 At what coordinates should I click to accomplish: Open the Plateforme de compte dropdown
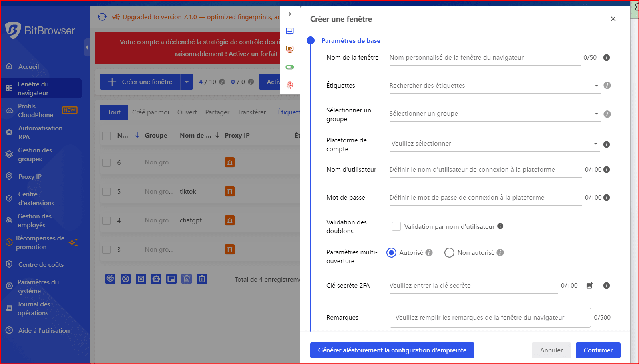(x=494, y=144)
